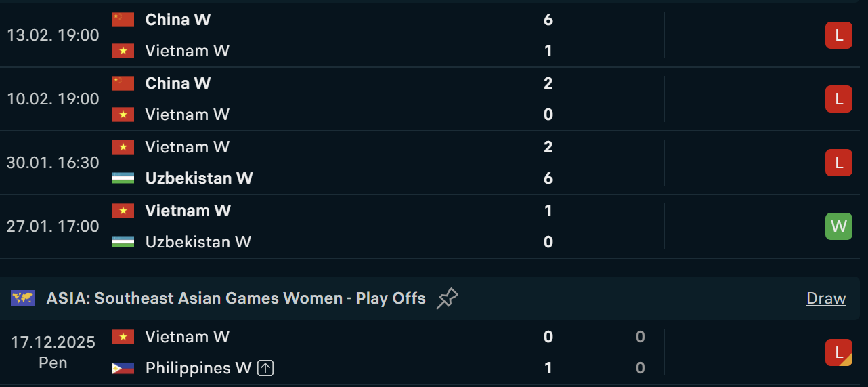This screenshot has height=387, width=868.
Task: Select China W in the 10.02 match
Action: pyautogui.click(x=178, y=83)
